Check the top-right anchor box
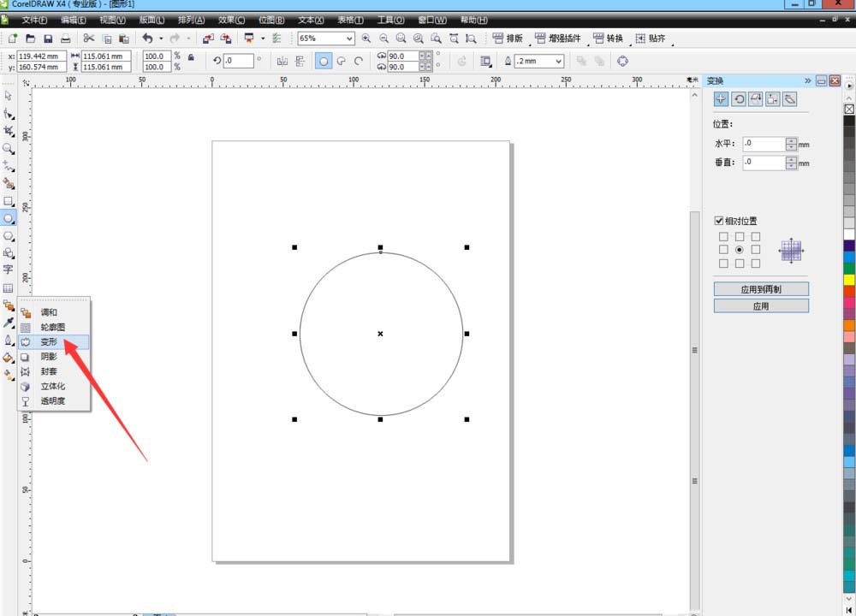856x616 pixels. tap(756, 236)
